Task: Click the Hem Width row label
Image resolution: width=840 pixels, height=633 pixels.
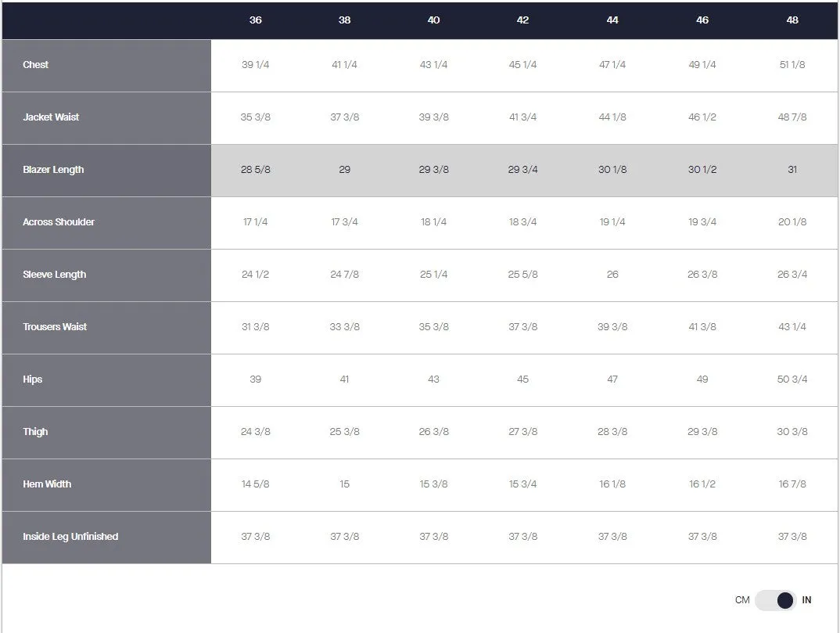Action: [47, 484]
